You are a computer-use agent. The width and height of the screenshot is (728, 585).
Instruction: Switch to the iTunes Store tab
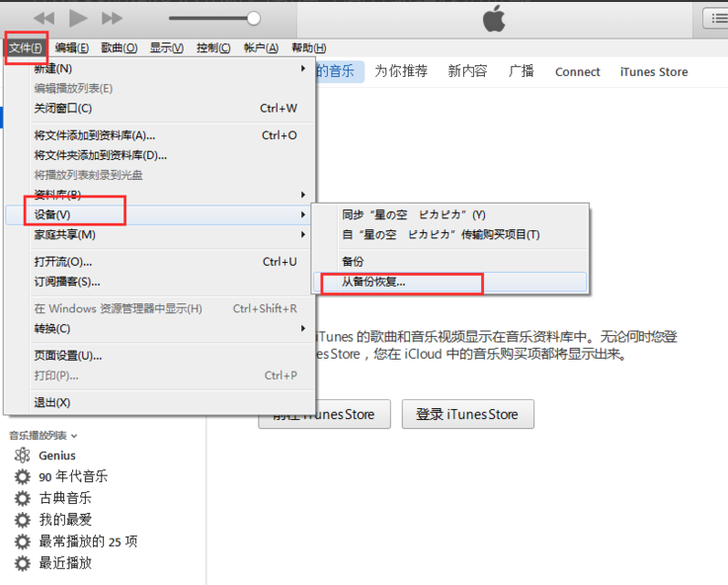click(654, 72)
